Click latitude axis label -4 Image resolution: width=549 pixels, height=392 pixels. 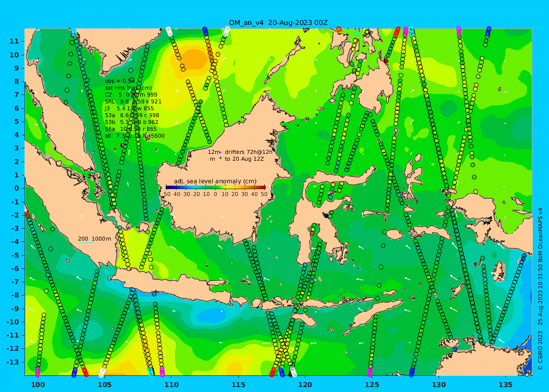tap(15, 242)
